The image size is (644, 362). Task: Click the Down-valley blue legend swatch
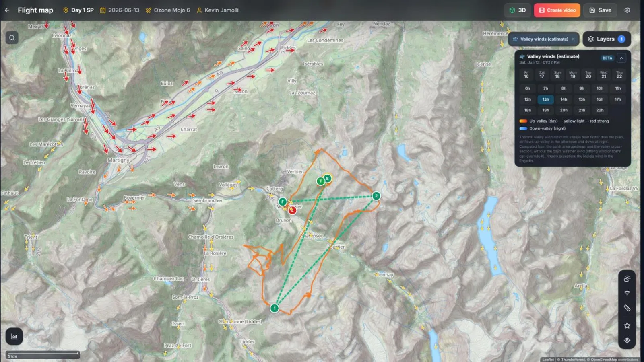point(523,128)
